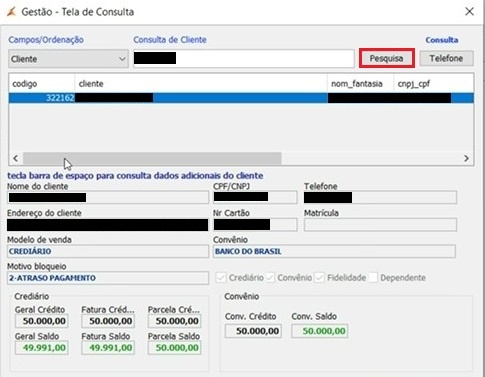Sort by the cnpj_cpf column header

433,84
